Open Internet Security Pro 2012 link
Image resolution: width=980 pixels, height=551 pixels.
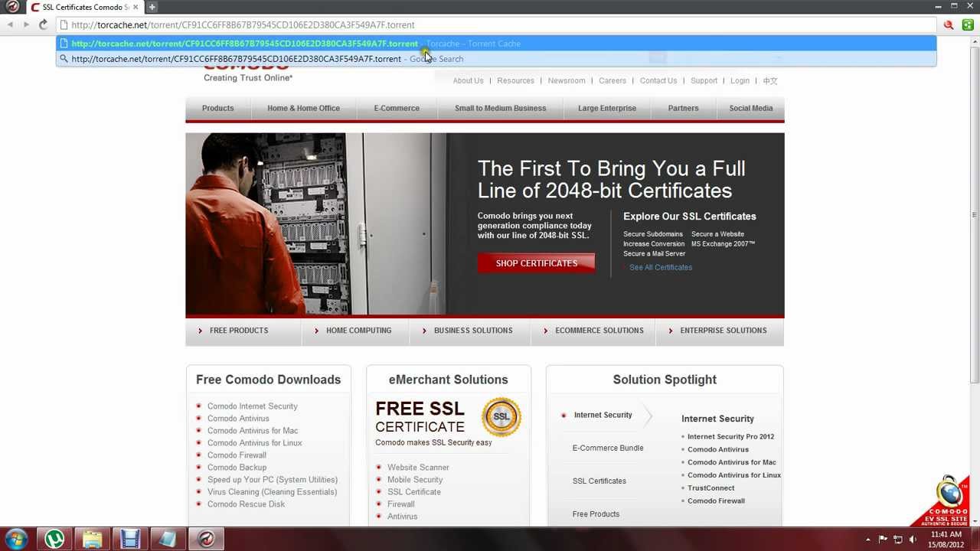[x=730, y=437]
